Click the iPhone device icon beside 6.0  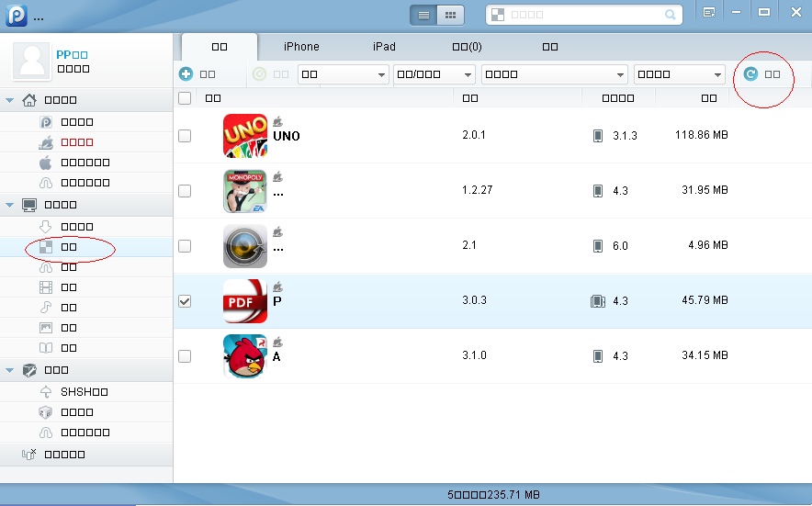[598, 246]
